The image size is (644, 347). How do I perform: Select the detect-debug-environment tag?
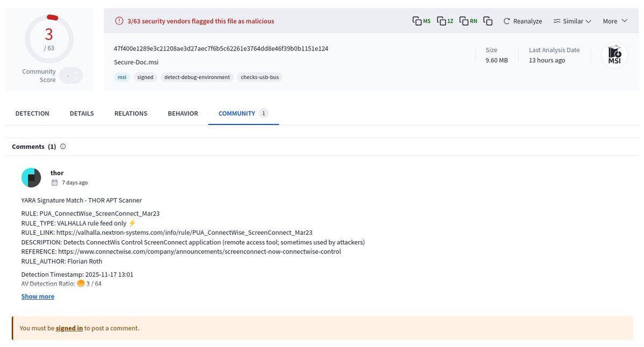point(198,77)
